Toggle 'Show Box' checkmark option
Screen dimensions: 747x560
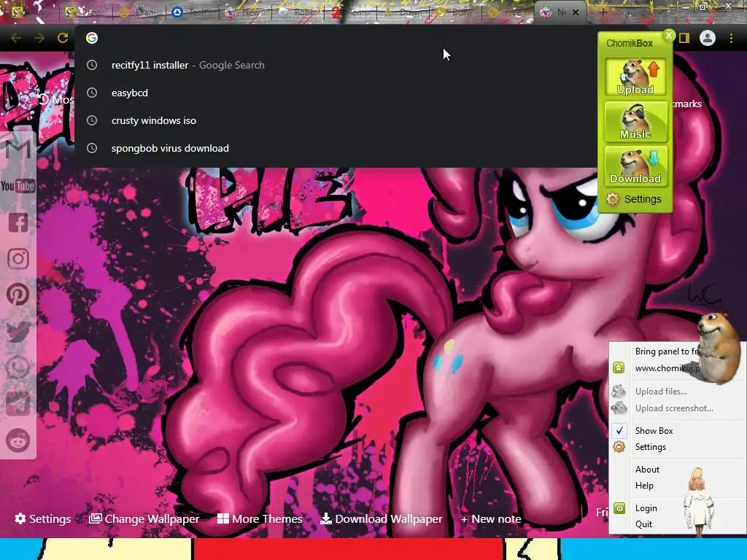pos(676,430)
